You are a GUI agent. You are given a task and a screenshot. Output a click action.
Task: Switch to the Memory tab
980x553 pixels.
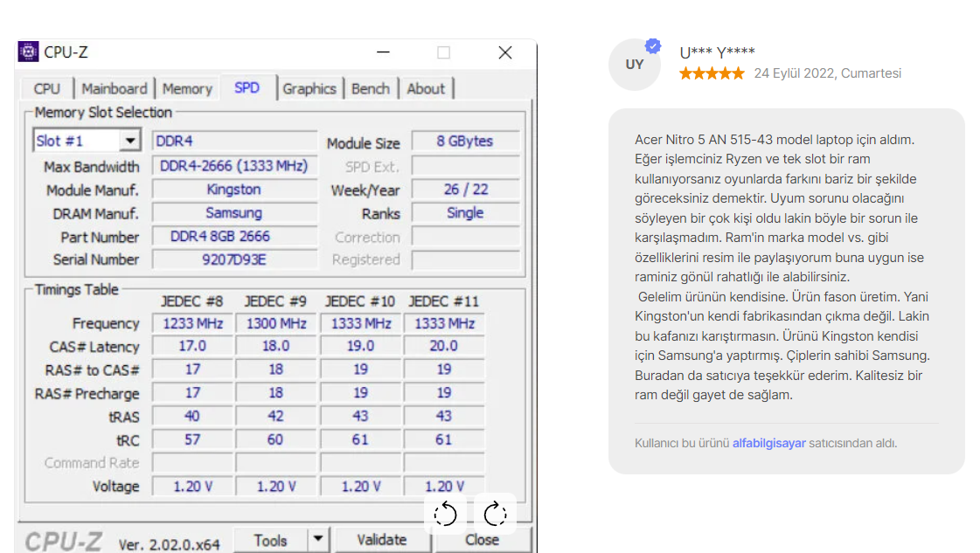pyautogui.click(x=187, y=89)
